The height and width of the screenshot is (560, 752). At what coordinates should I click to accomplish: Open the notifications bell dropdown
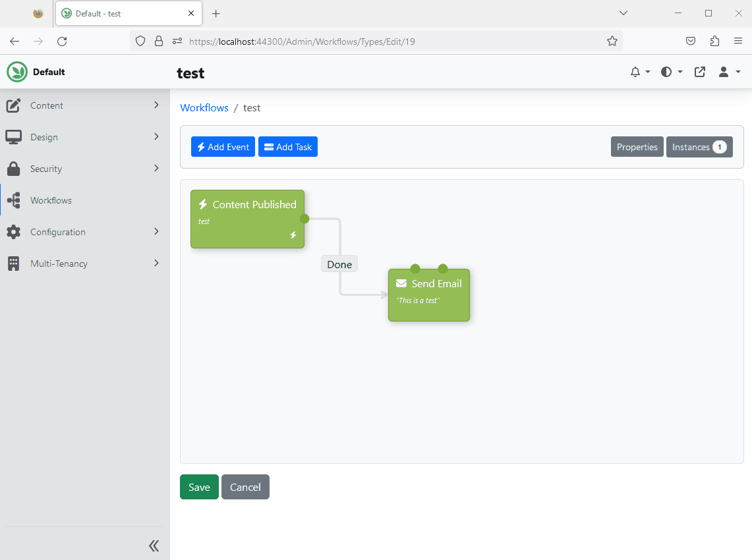[x=640, y=72]
